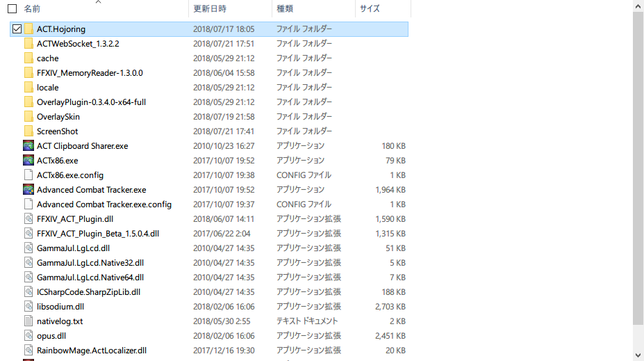Select the cache folder name

click(48, 58)
